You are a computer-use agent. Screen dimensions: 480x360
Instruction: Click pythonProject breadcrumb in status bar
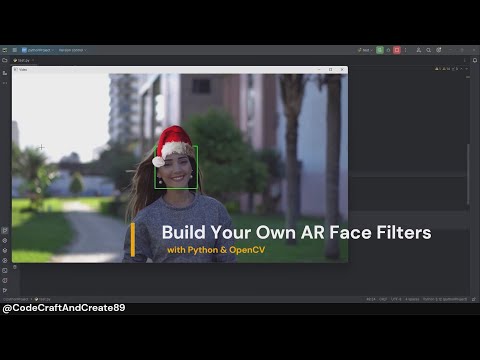pyautogui.click(x=15, y=299)
